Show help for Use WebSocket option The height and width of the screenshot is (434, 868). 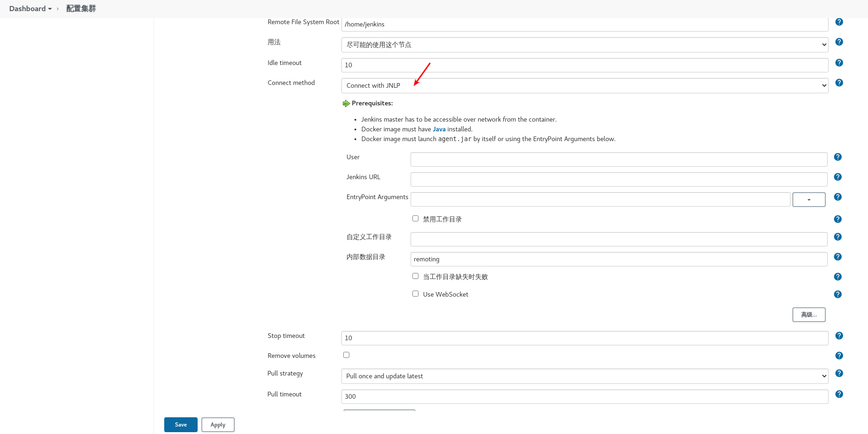[x=837, y=294]
